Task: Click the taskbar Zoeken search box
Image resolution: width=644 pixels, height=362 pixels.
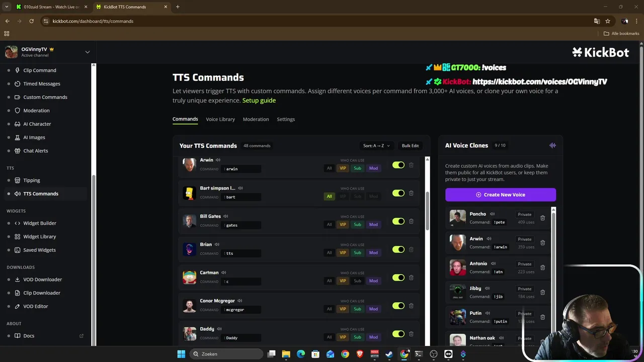Action: click(226, 354)
